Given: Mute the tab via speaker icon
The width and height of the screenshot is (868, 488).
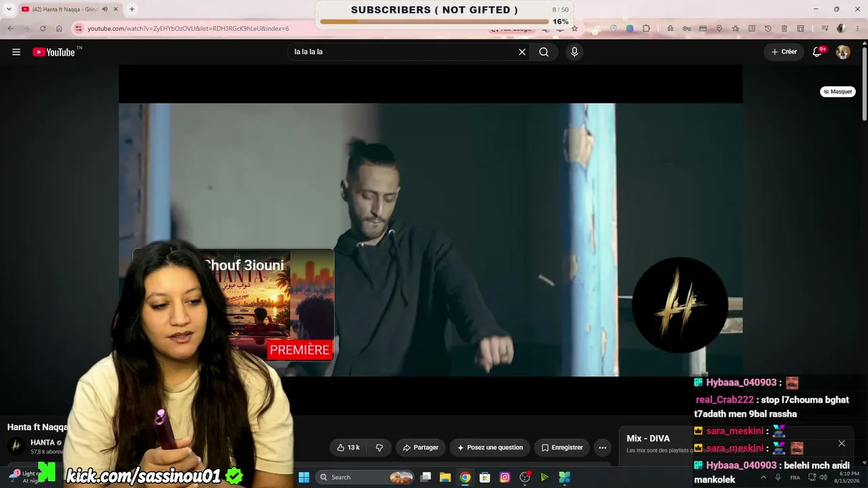Looking at the screenshot, I should pyautogui.click(x=104, y=9).
